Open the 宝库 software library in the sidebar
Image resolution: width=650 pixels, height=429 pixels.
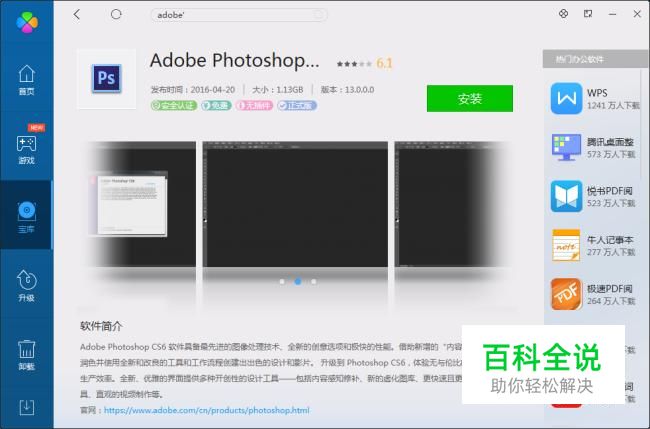(27, 217)
